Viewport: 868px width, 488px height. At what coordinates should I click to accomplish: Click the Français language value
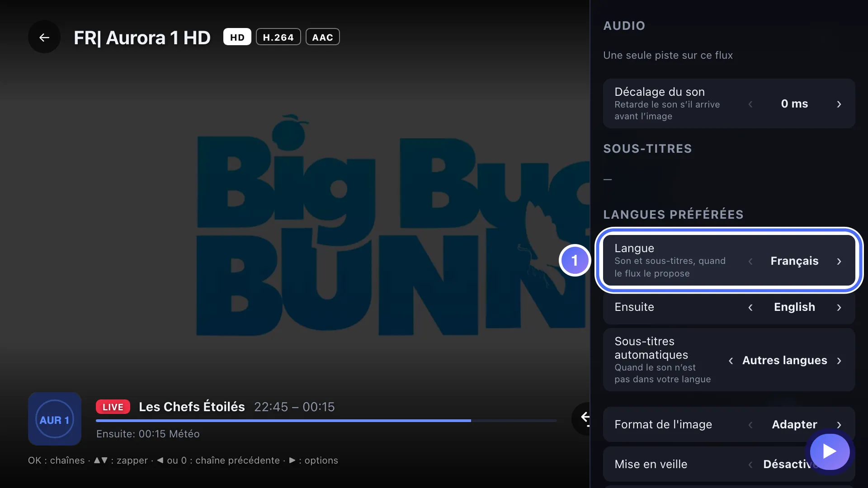794,261
